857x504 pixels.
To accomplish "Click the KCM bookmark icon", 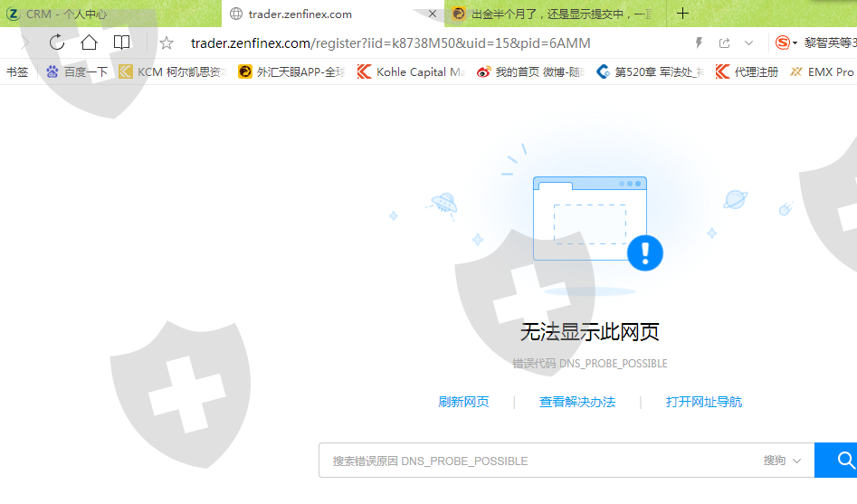I will pyautogui.click(x=125, y=71).
